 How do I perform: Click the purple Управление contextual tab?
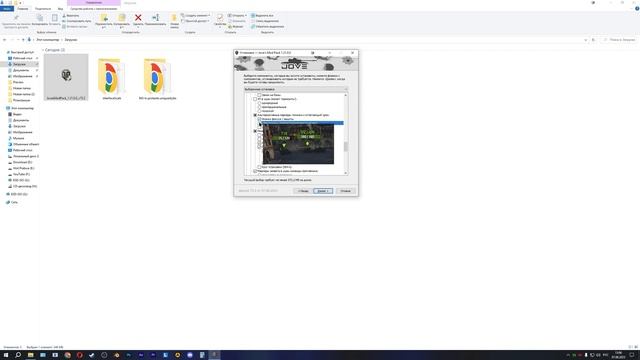pos(93,3)
